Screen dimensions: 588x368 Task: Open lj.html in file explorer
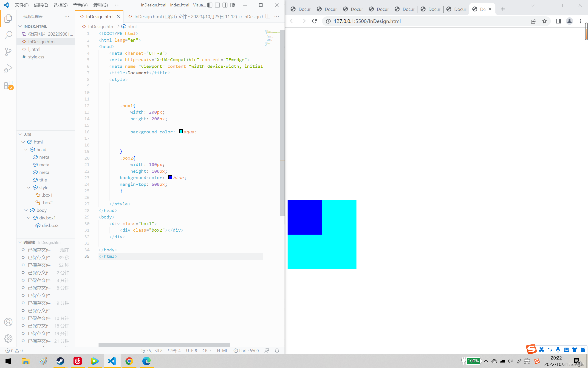pos(46,49)
